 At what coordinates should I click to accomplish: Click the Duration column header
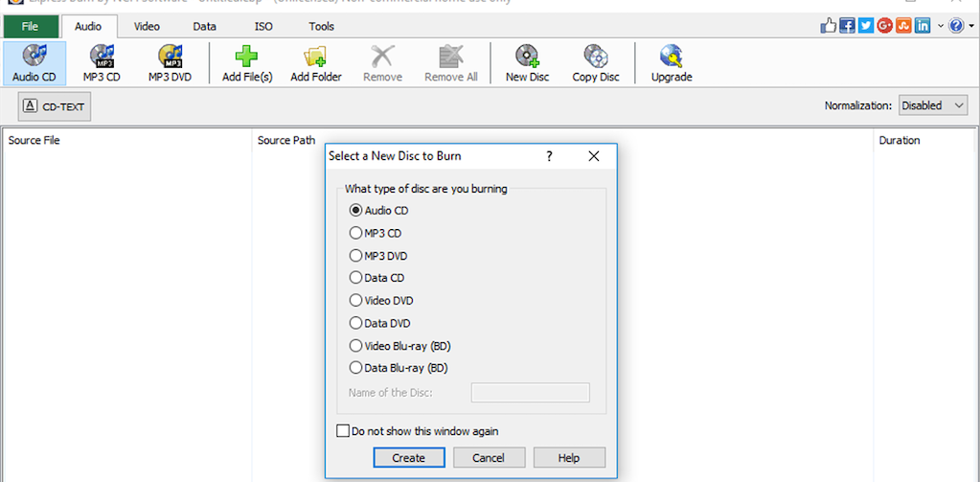click(x=900, y=141)
